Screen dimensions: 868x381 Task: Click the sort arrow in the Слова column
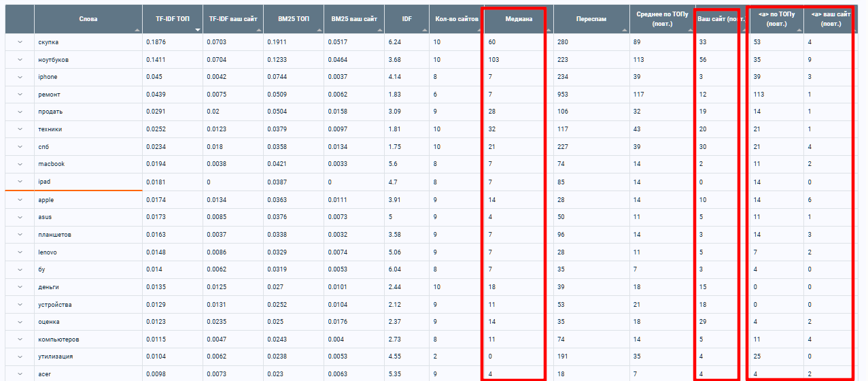[138, 31]
